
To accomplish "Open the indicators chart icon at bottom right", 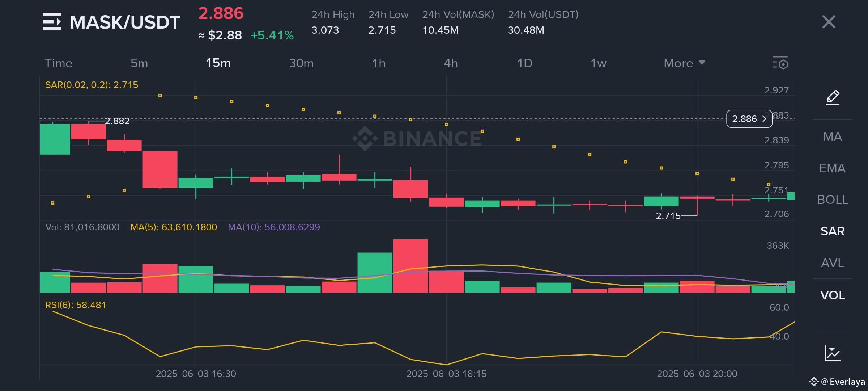I will click(833, 353).
